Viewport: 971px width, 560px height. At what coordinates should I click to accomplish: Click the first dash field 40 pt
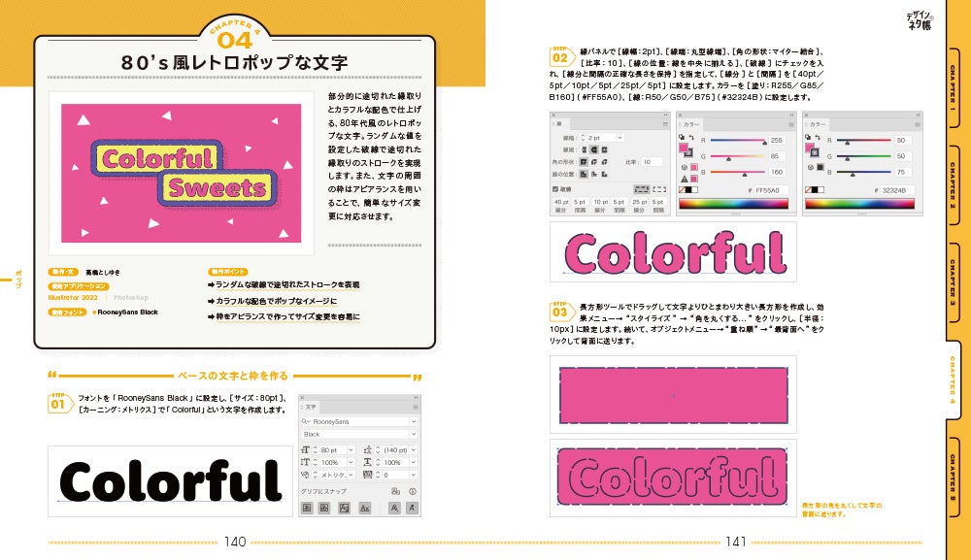tap(561, 202)
